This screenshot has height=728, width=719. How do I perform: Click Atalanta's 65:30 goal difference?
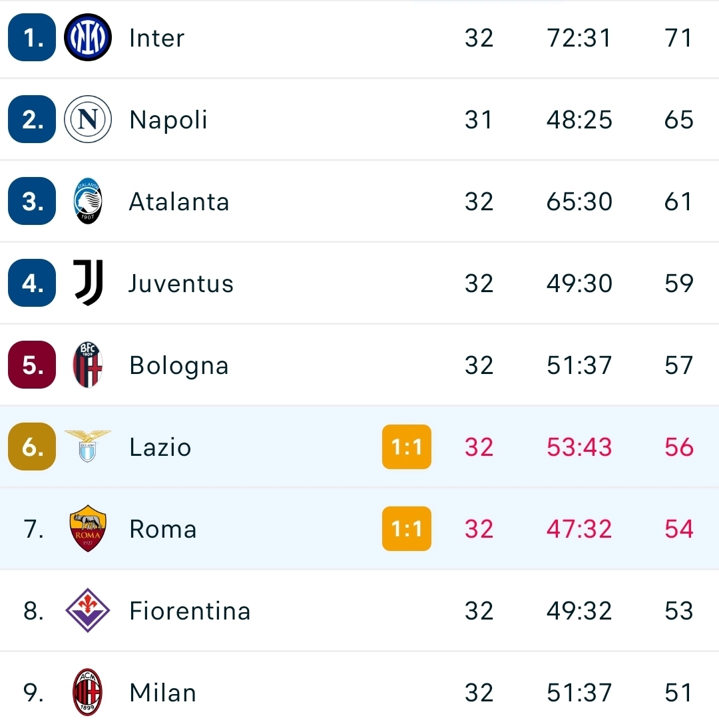click(579, 202)
